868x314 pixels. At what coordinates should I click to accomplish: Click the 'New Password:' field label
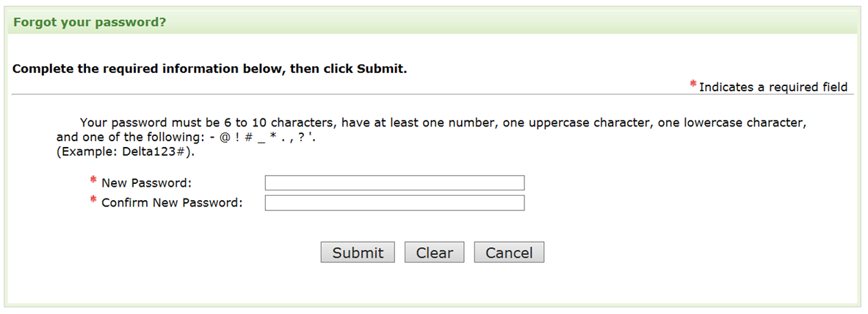[146, 183]
